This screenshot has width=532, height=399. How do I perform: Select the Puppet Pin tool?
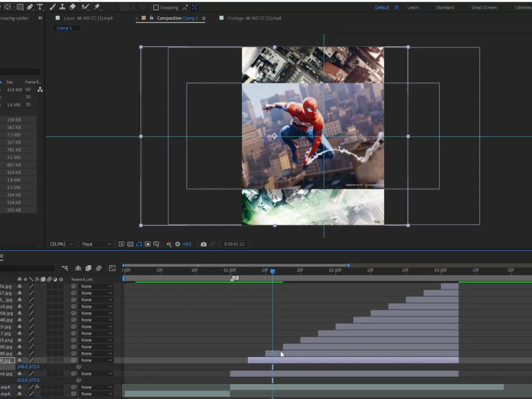tap(97, 7)
